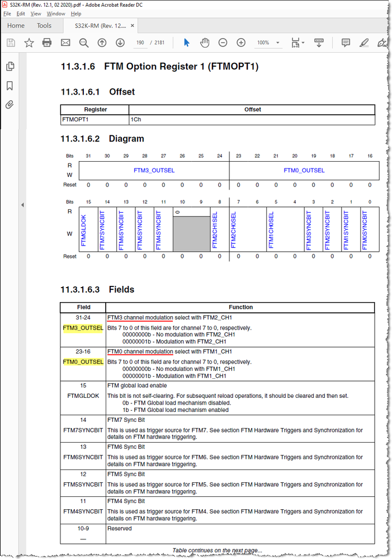Select the S32K-RM document tab
392x559 pixels.
(x=101, y=26)
